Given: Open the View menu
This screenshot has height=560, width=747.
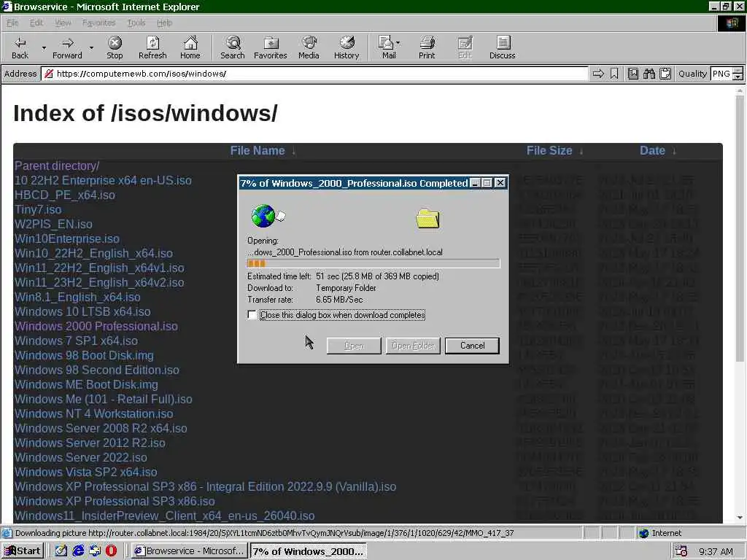Looking at the screenshot, I should point(63,23).
